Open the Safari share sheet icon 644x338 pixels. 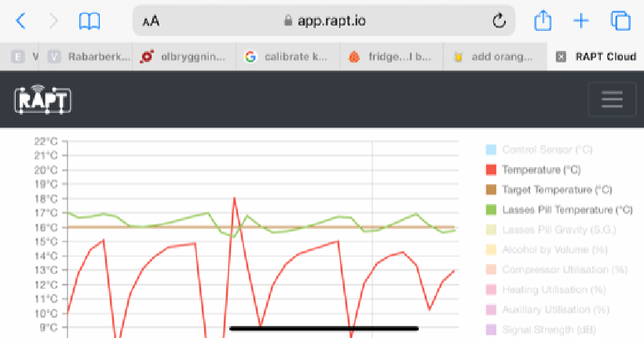pos(543,20)
